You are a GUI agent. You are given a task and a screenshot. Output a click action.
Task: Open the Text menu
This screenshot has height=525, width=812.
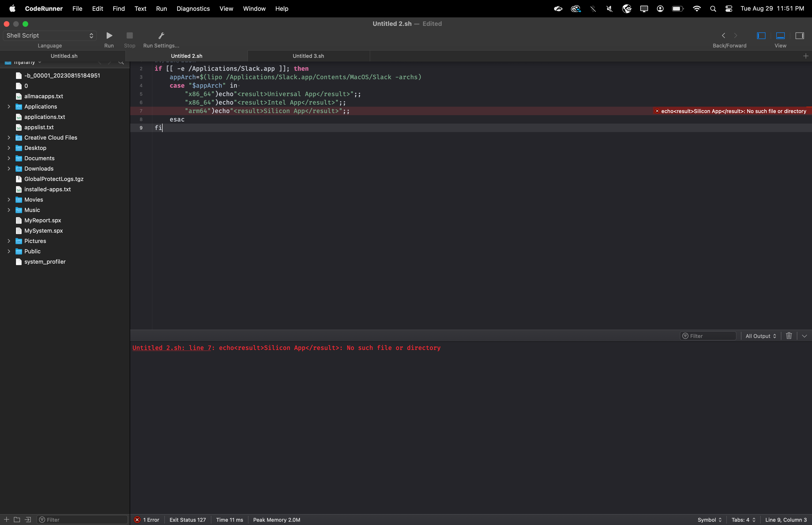pyautogui.click(x=141, y=8)
